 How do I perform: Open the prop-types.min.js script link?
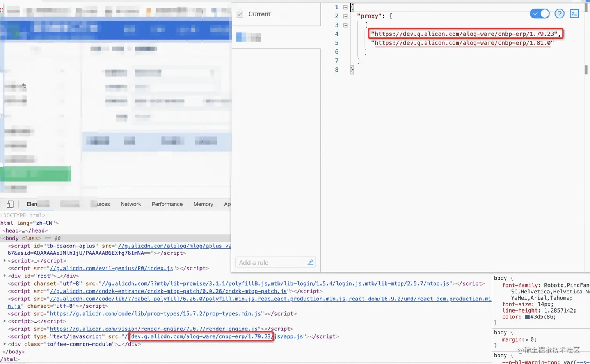pos(155,314)
